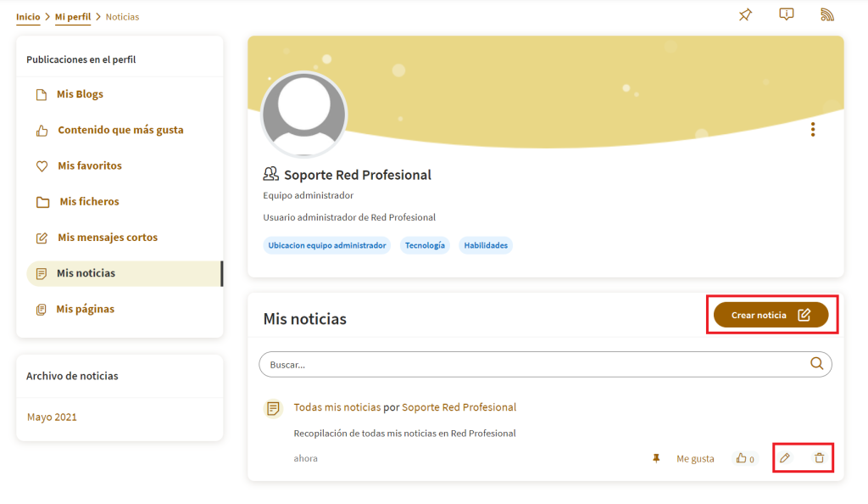
Task: Click the Recopilación de todas mis noticias text
Action: [404, 433]
